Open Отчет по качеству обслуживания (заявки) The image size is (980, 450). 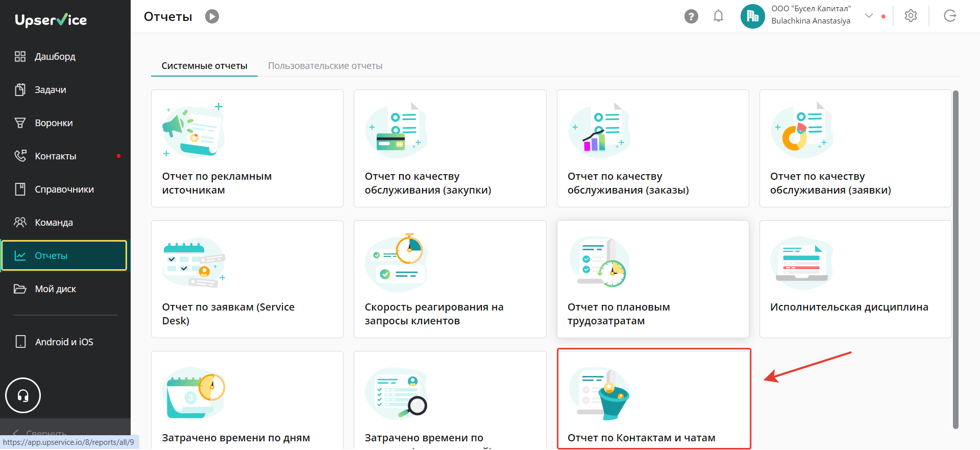[855, 148]
